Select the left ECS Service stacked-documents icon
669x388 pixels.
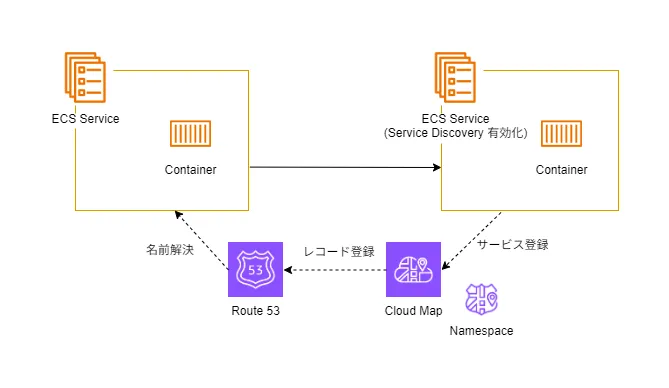point(85,77)
